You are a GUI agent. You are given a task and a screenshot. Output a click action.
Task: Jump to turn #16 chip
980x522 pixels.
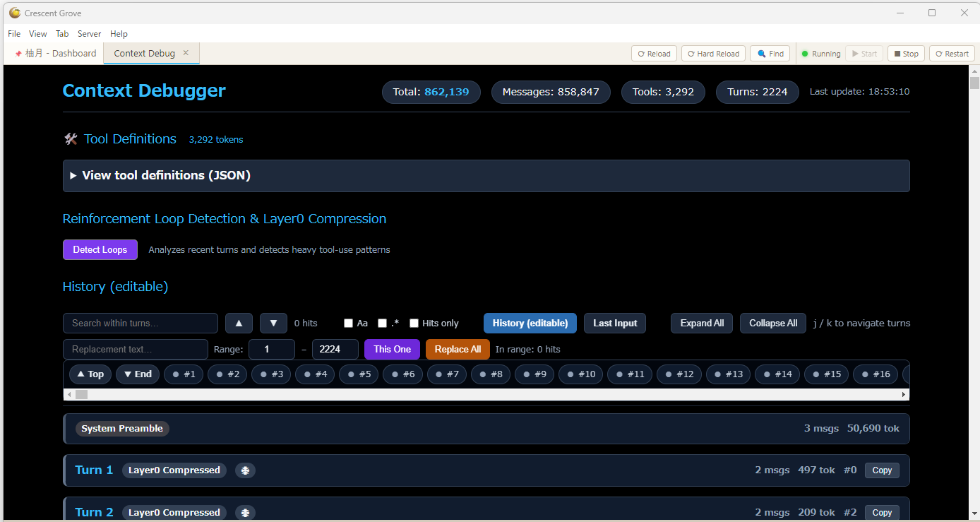coord(876,374)
